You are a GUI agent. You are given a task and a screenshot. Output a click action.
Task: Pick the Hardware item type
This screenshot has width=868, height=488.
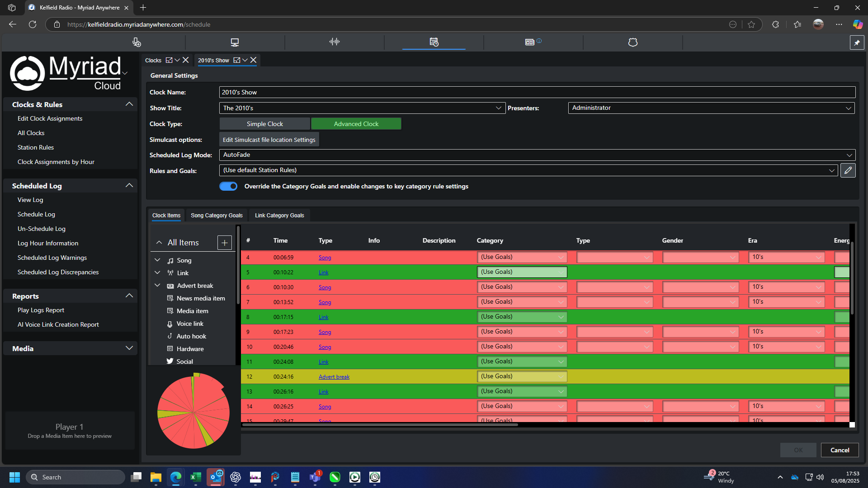tap(190, 349)
